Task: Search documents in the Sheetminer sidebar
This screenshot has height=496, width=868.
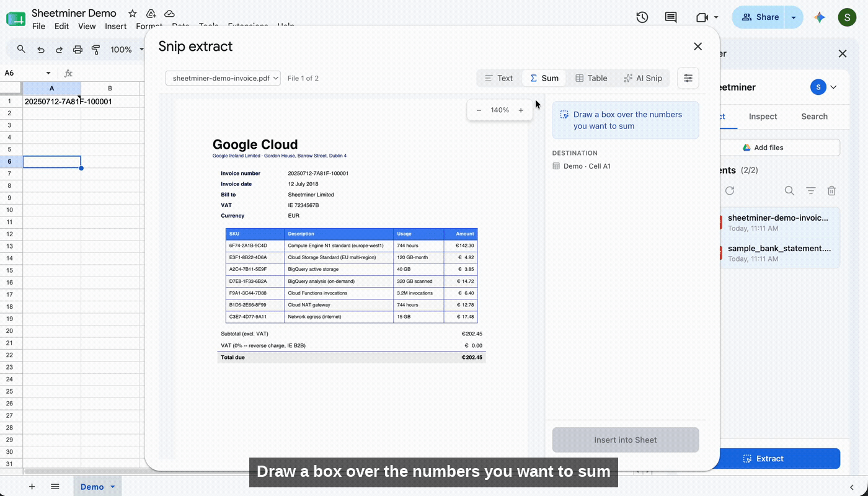Action: tap(789, 191)
